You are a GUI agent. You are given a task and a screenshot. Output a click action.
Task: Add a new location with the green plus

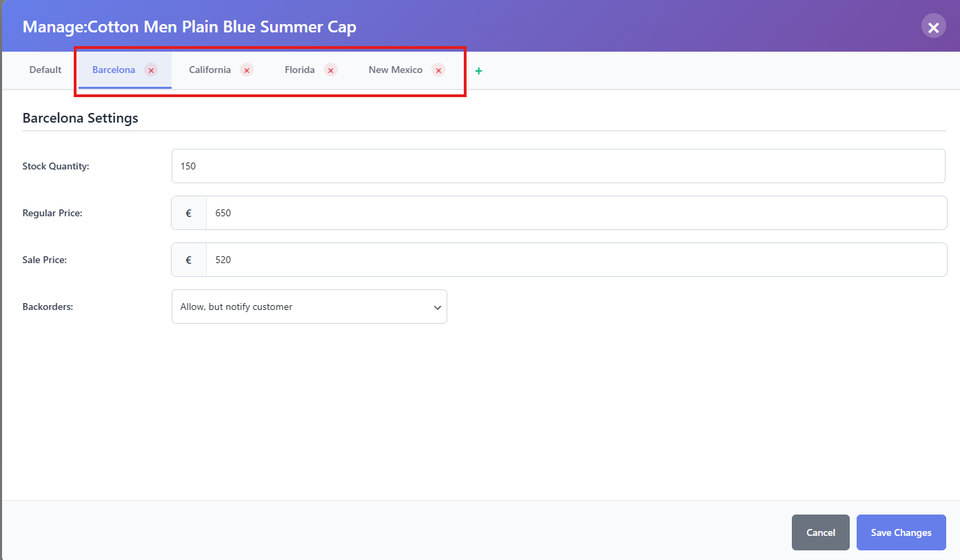(479, 71)
